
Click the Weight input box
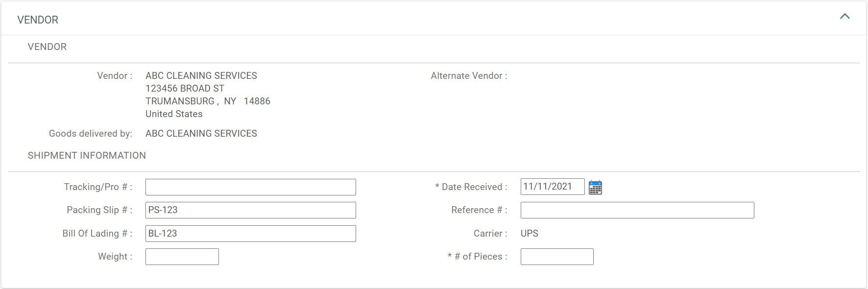point(182,257)
